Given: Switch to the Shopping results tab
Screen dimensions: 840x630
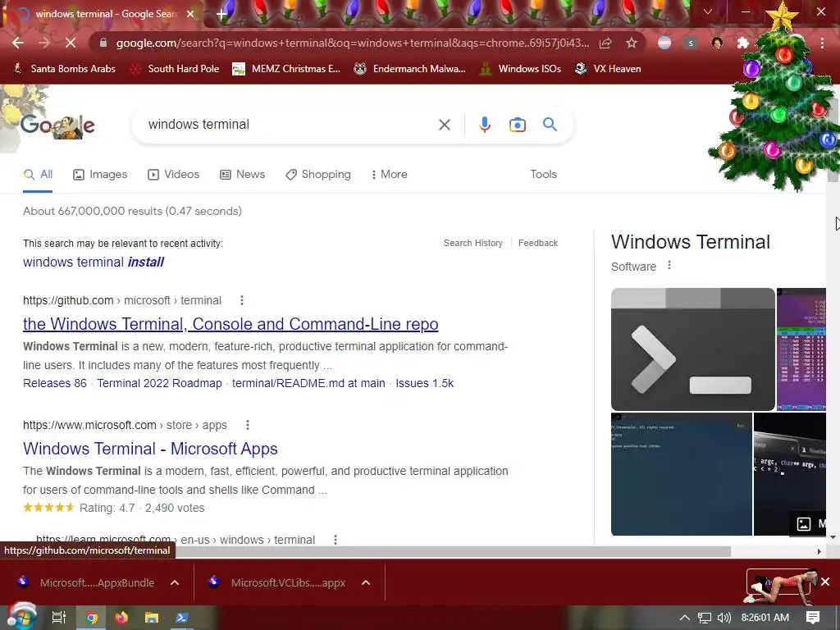Looking at the screenshot, I should pos(318,175).
